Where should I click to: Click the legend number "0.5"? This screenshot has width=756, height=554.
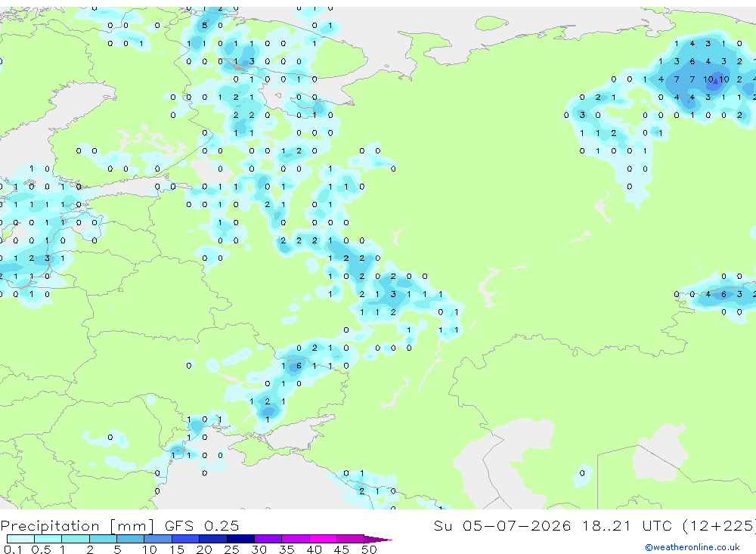point(41,549)
